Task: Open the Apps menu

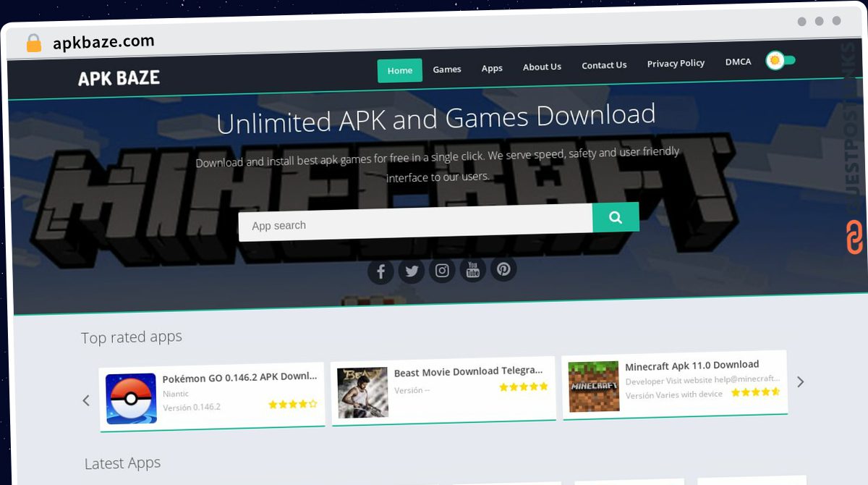Action: [x=492, y=68]
